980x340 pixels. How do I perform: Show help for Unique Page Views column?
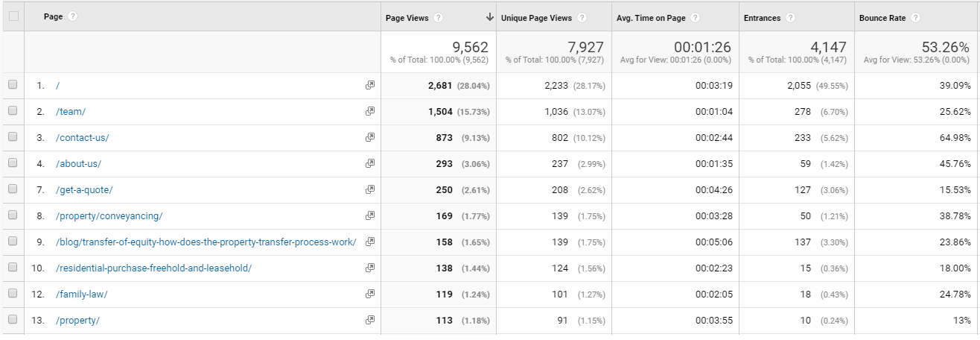tap(581, 18)
